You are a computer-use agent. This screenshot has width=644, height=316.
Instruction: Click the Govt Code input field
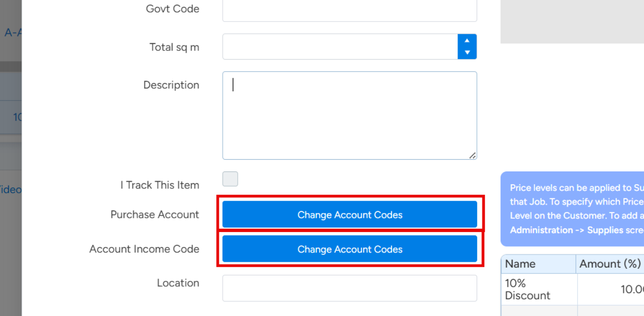pos(349,10)
